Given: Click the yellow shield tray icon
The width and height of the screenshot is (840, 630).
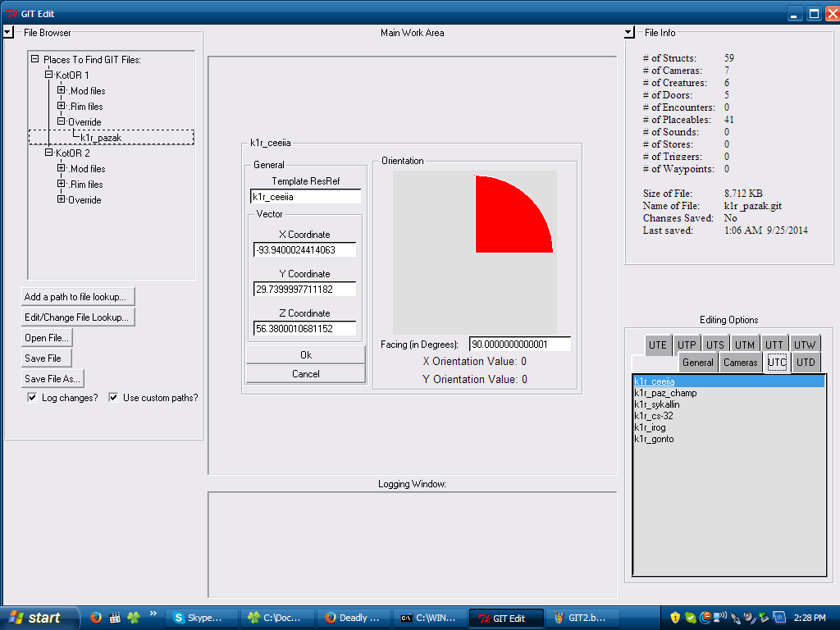Looking at the screenshot, I should pyautogui.click(x=675, y=618).
